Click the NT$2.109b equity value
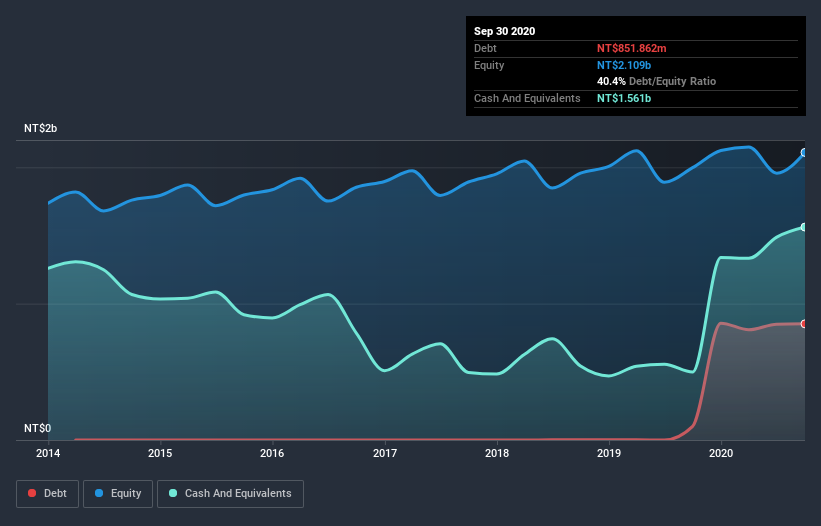Viewport: 821px width, 526px height. tap(624, 65)
